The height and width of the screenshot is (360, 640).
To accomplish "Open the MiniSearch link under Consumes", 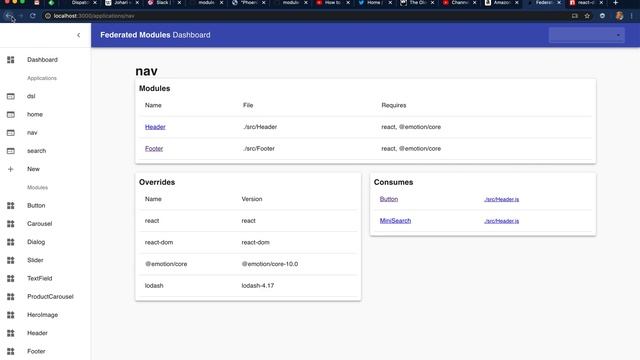I will coord(395,221).
